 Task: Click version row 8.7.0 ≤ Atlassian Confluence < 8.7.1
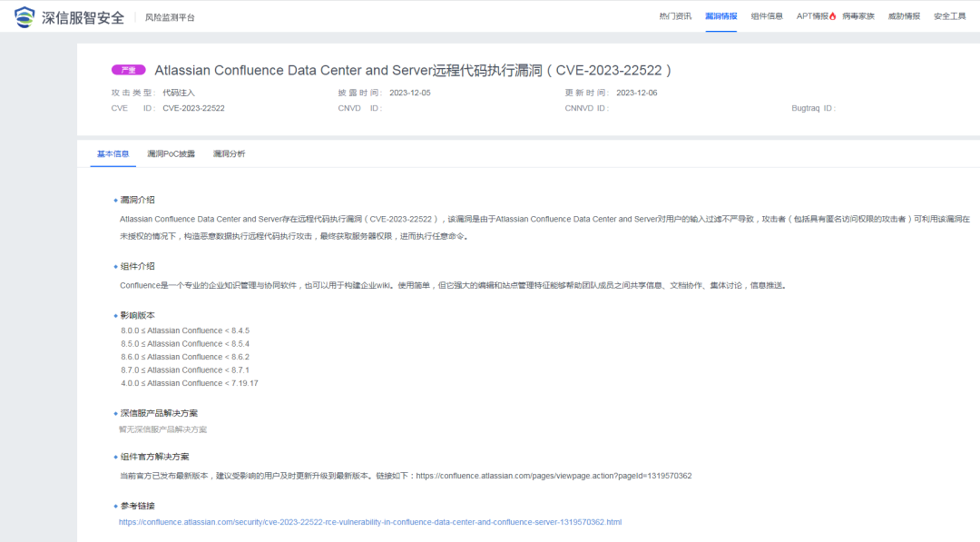click(x=185, y=370)
